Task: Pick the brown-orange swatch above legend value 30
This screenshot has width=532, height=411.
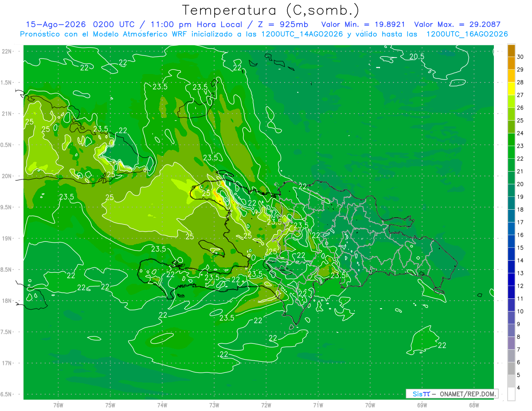Action: tap(511, 51)
